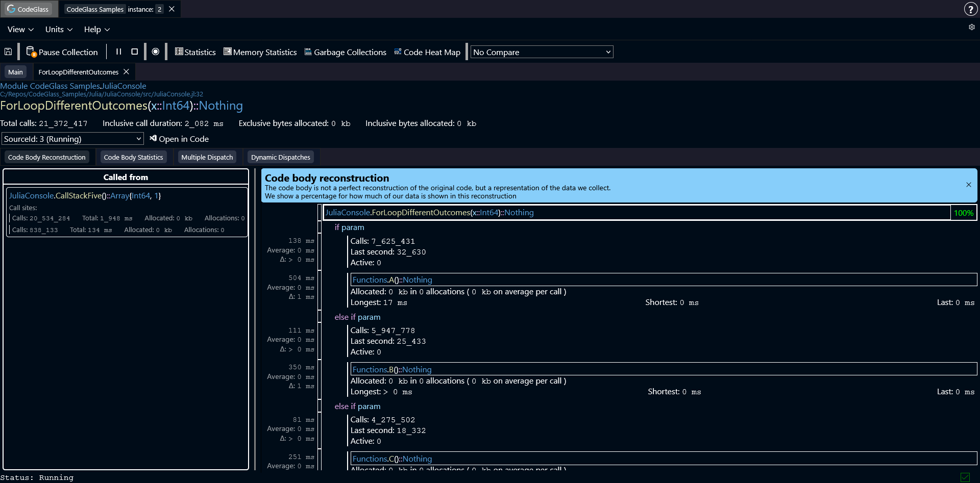
Task: Click the save icon in the toolbar
Action: pos(8,52)
